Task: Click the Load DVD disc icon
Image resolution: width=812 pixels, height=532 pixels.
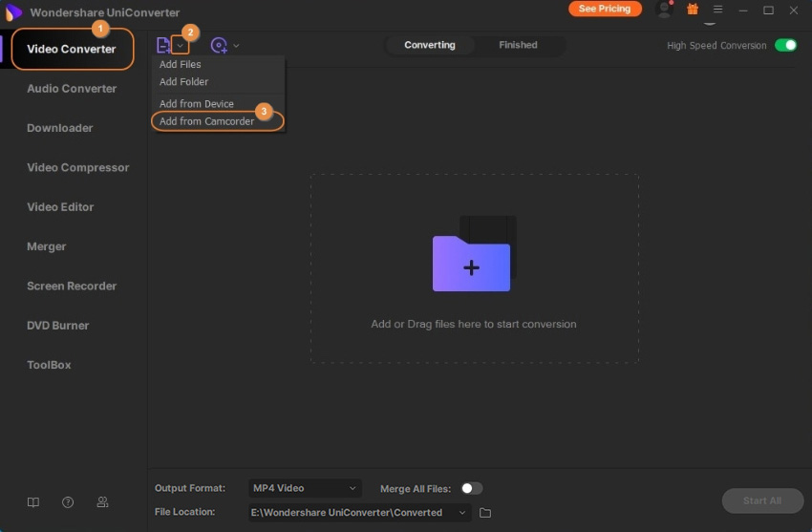Action: coord(219,46)
